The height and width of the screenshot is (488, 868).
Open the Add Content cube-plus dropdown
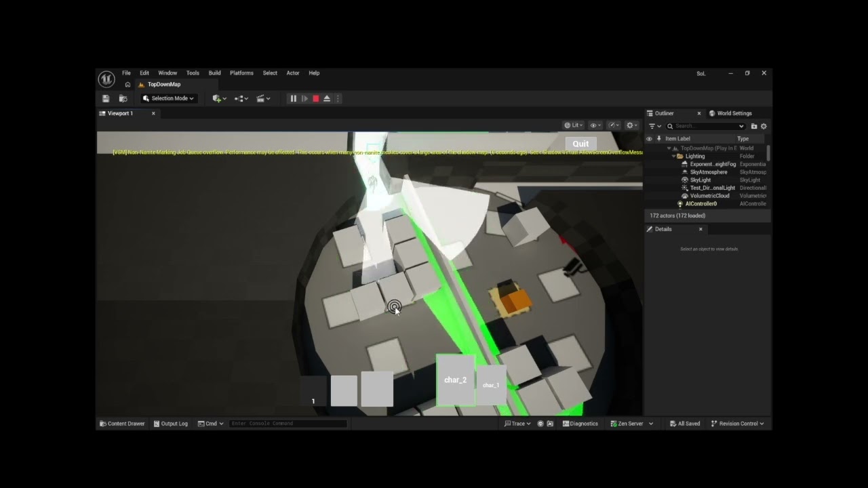coord(219,98)
